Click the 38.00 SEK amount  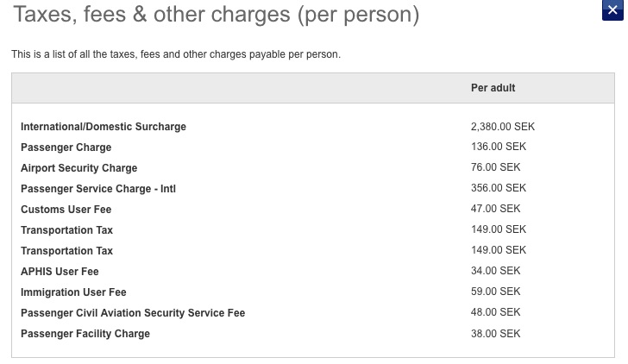[495, 334]
